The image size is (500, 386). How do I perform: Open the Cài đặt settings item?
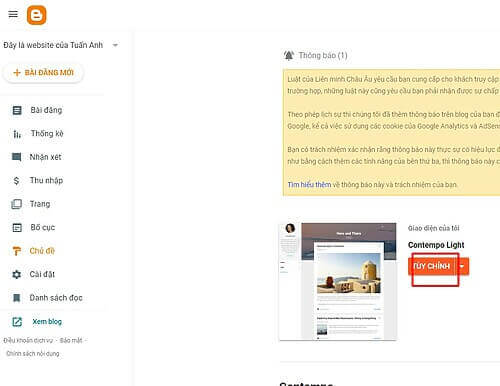pos(42,274)
